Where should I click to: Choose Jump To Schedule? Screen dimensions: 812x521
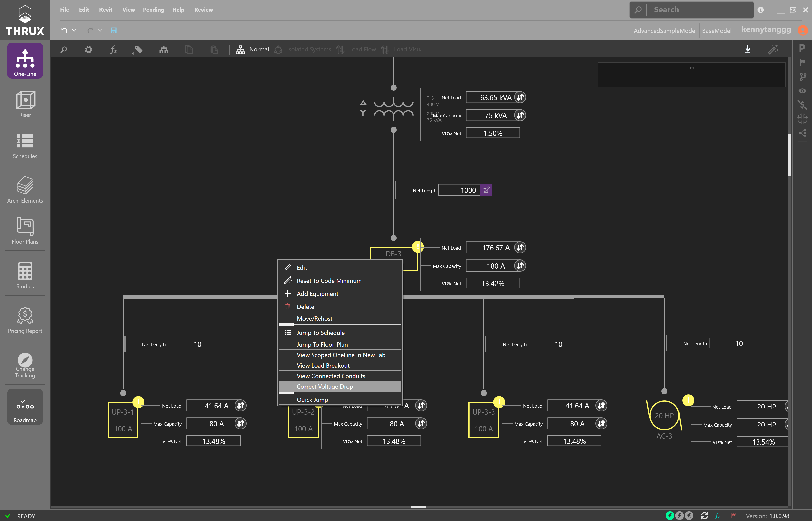(x=340, y=333)
